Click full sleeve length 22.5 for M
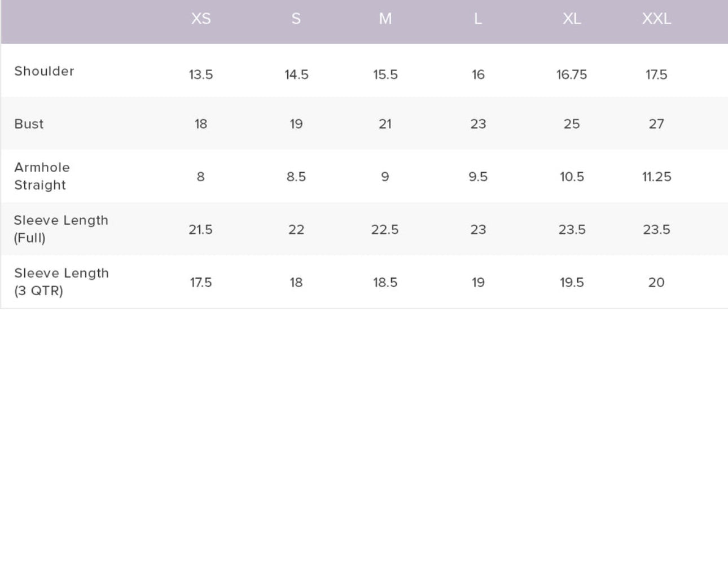 (x=385, y=230)
